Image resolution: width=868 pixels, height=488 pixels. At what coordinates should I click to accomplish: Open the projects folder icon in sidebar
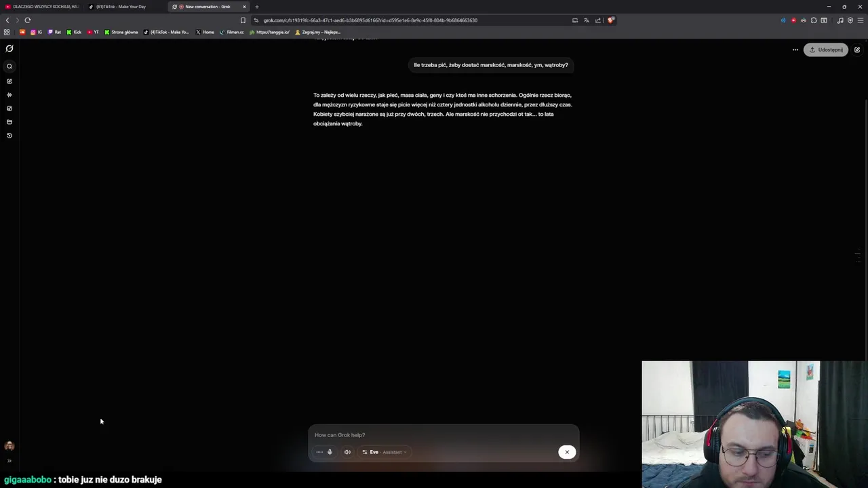[x=9, y=122]
